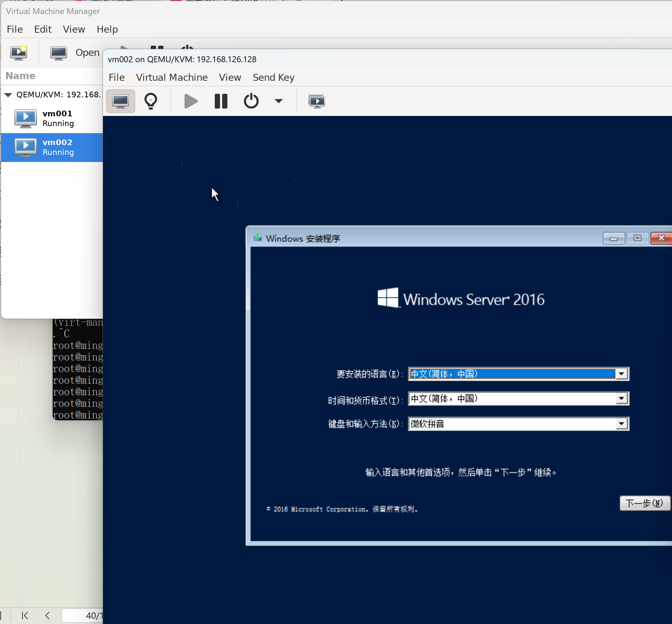Open the Virtual Machine menu
672x624 pixels.
point(172,77)
